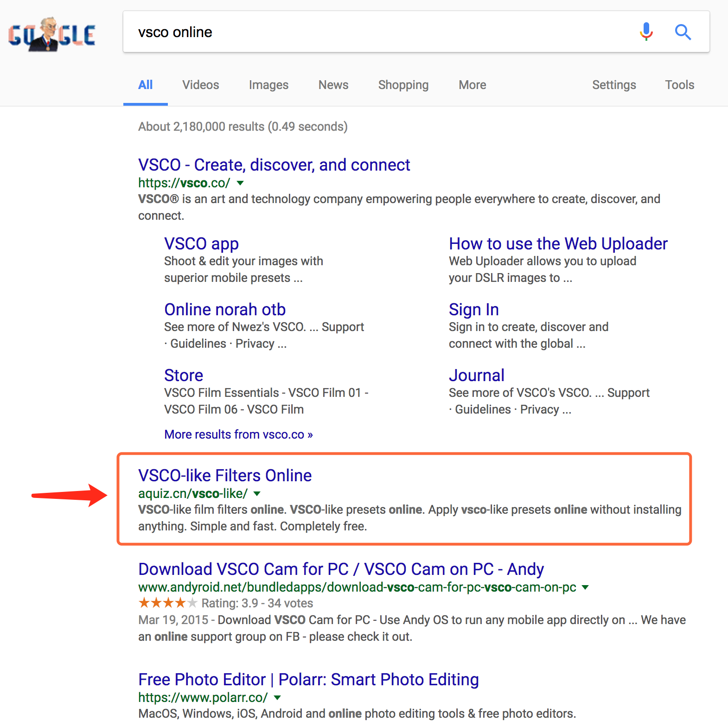The height and width of the screenshot is (727, 728).
Task: Open the Store sitelink
Action: click(x=184, y=376)
